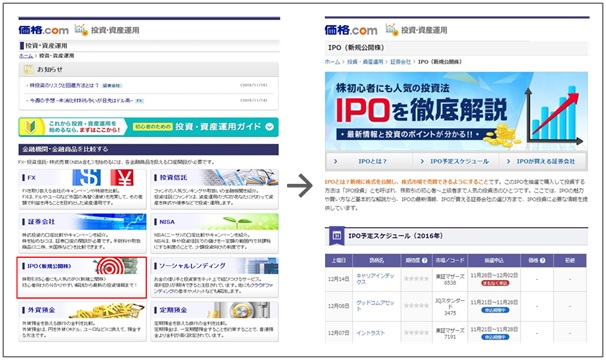
Task: Click the star rating in the グッドコムアセット row
Action: [416, 306]
